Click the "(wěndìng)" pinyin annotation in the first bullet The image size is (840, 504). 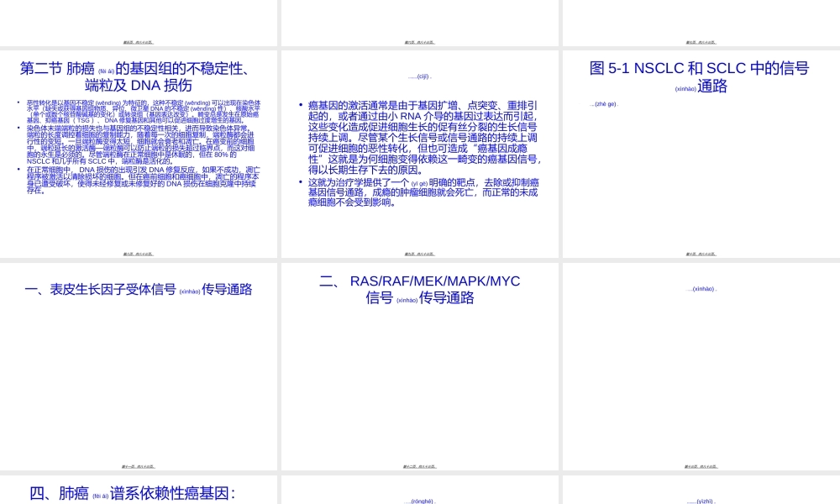point(108,102)
